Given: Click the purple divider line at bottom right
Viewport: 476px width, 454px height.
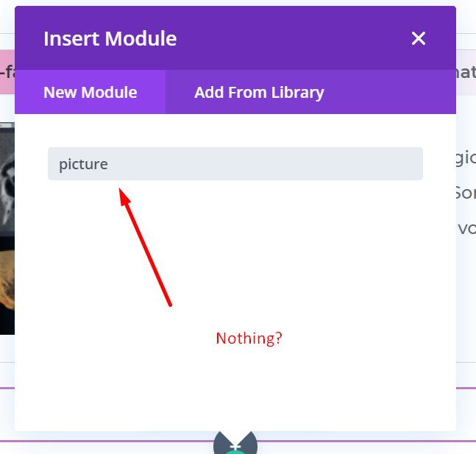Looking at the screenshot, I should pos(466,388).
